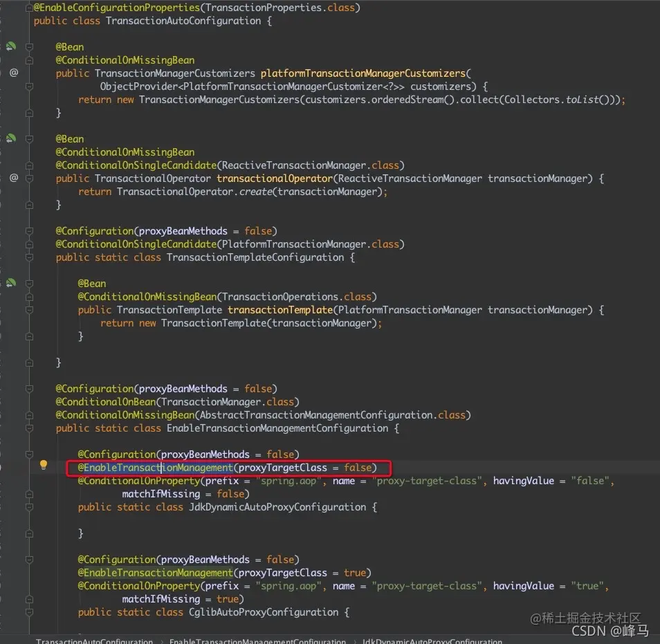Collapse fold marker at @EnableConfigurationProperties line

[x=29, y=8]
